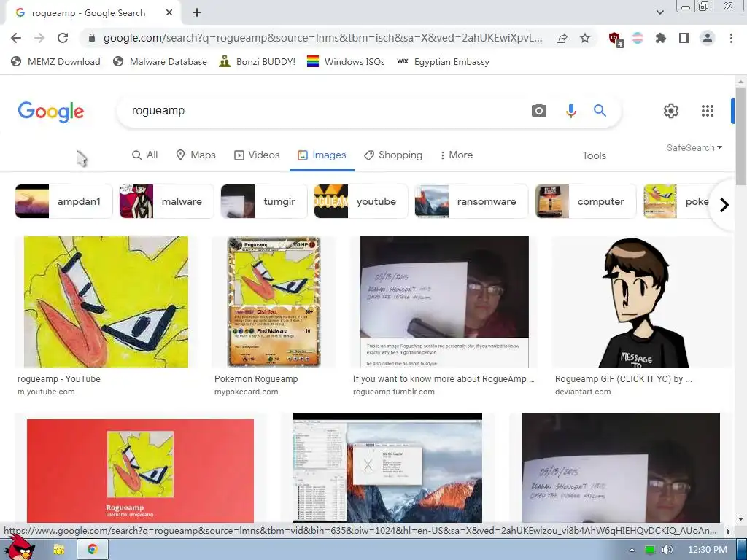The image size is (747, 560).
Task: Open the red Rogueamp banner image
Action: (141, 470)
